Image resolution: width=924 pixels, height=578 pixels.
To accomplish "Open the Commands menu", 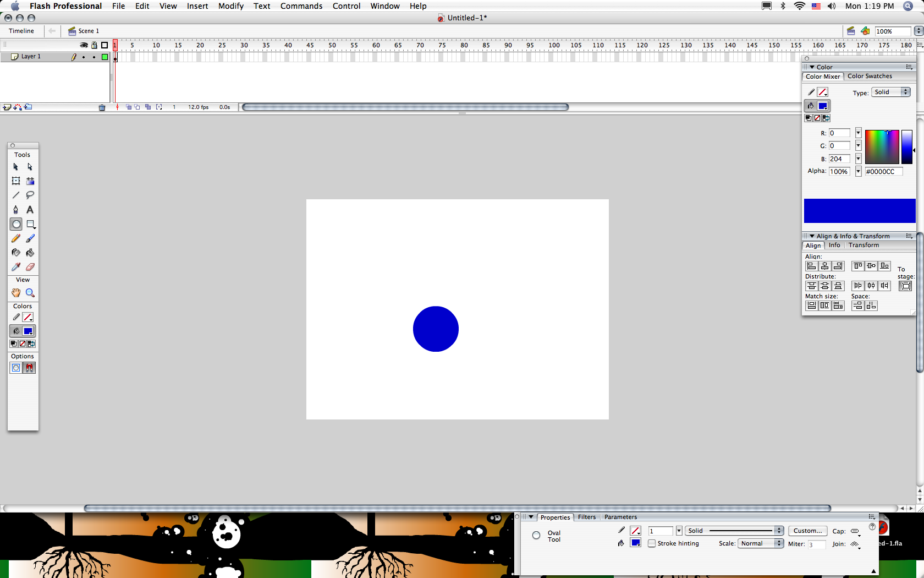I will point(301,6).
